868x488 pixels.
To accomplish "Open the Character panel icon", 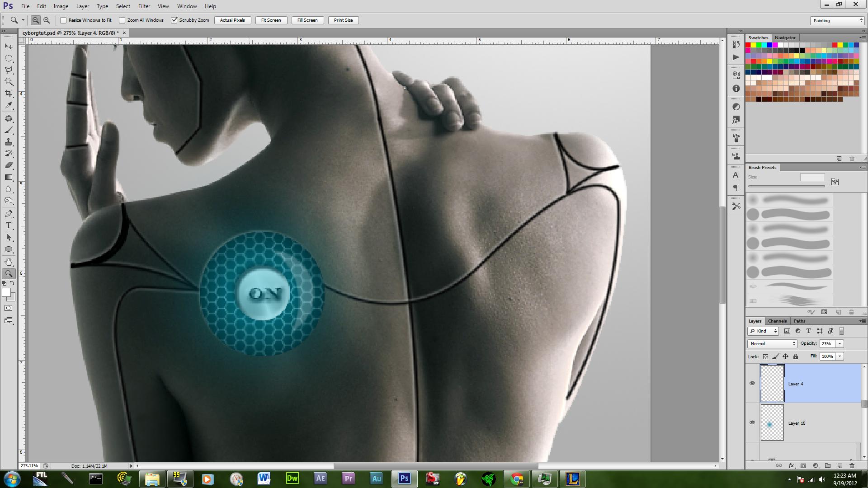I will click(x=736, y=175).
